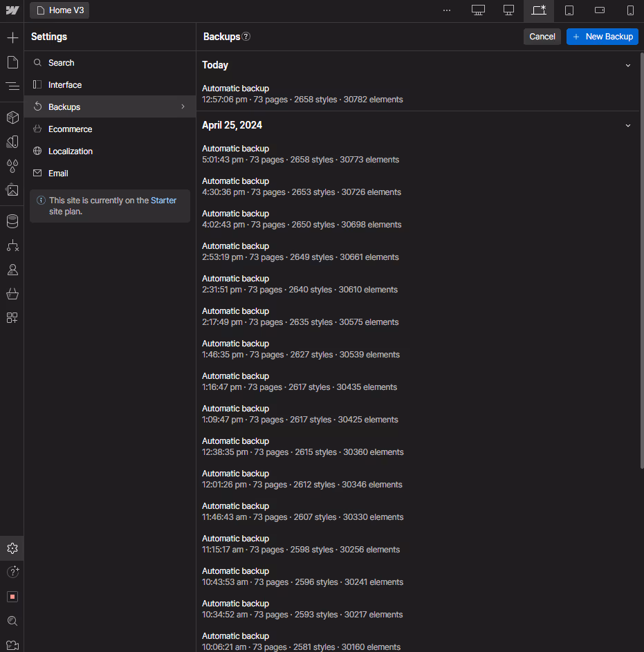This screenshot has width=644, height=652.
Task: Open the Components panel
Action: (x=12, y=117)
